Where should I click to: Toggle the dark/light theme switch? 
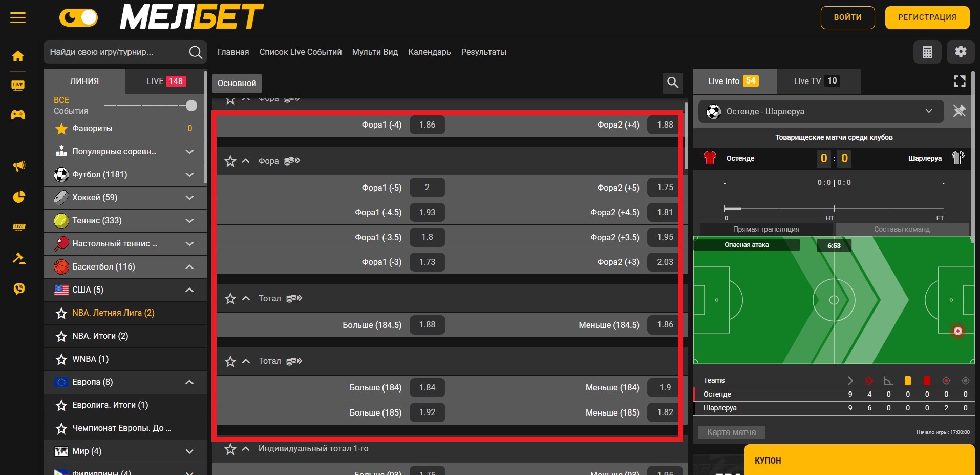coord(78,18)
